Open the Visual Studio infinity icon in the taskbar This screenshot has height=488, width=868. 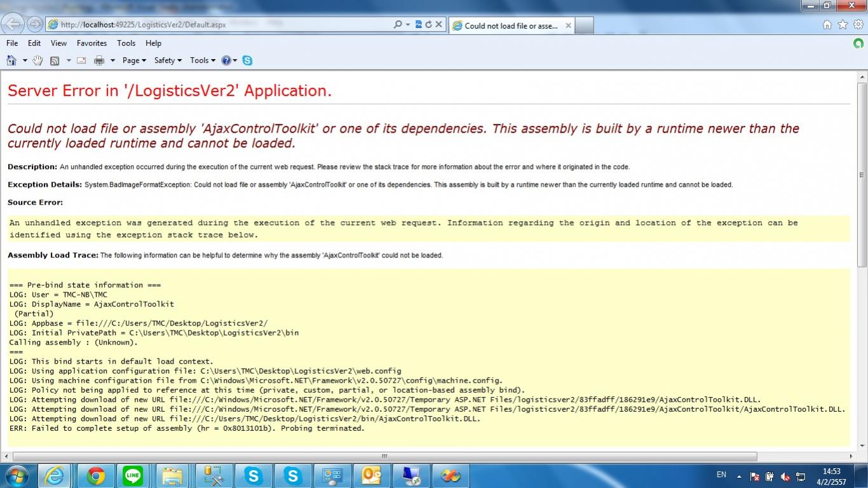coord(451,475)
